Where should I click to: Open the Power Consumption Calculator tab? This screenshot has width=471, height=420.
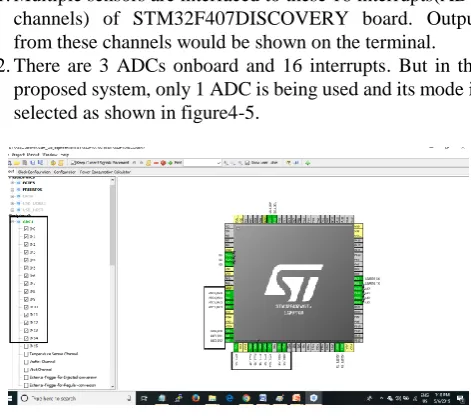point(105,172)
